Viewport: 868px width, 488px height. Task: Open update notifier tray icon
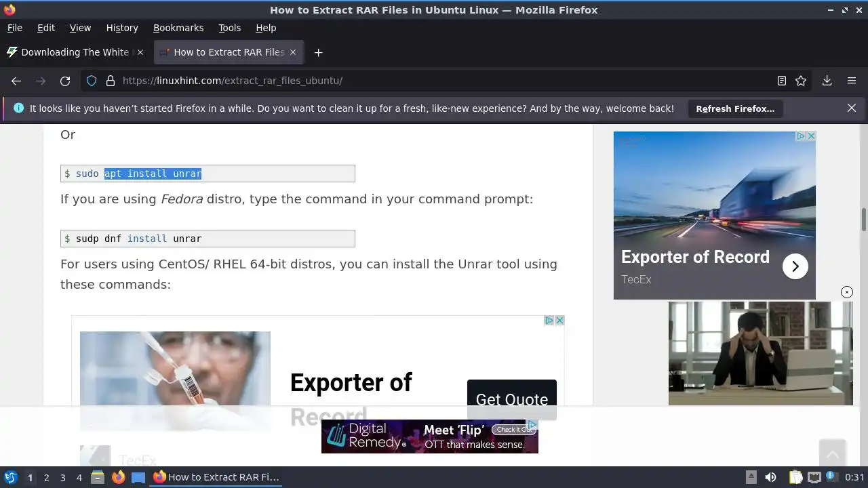coord(831,477)
